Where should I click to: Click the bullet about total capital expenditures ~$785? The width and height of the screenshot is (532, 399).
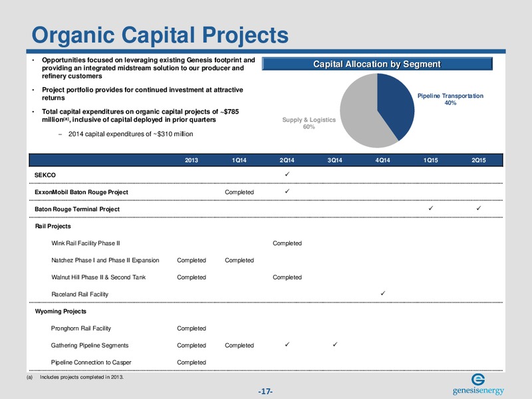(140, 115)
